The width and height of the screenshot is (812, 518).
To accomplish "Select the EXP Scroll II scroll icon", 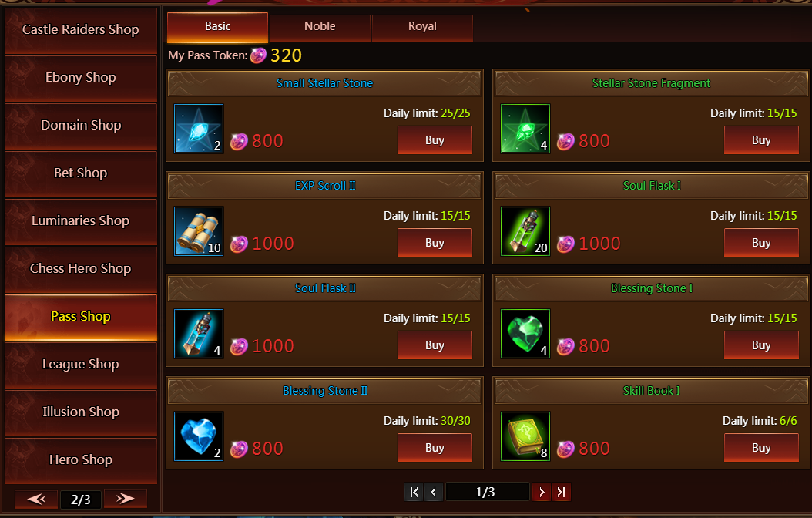I will 199,231.
